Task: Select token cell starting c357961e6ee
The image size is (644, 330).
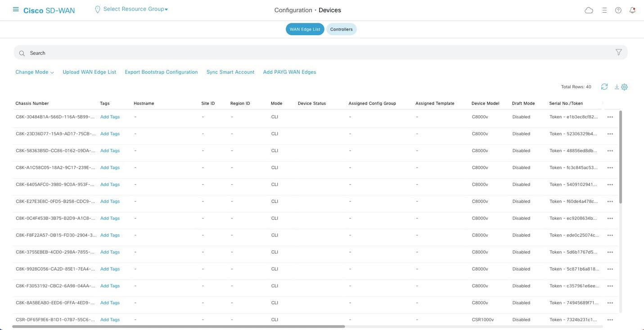Action: pos(574,286)
